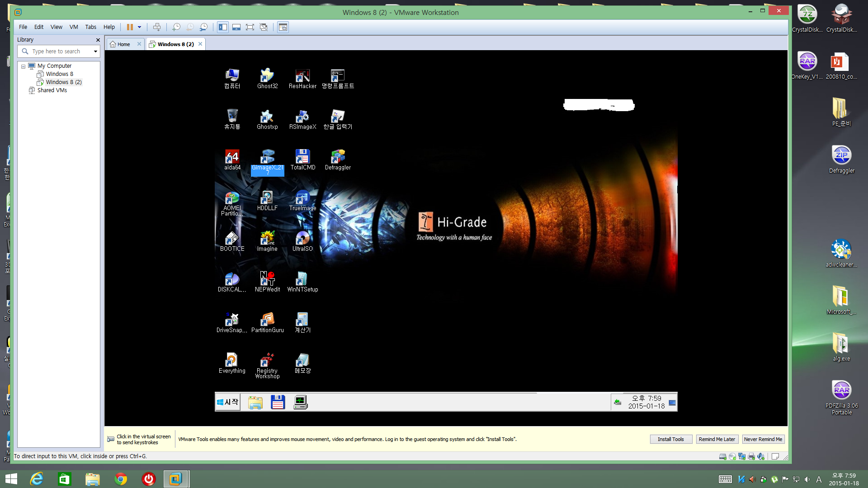Click the network adapter status icon
Image resolution: width=868 pixels, height=488 pixels.
(x=742, y=456)
